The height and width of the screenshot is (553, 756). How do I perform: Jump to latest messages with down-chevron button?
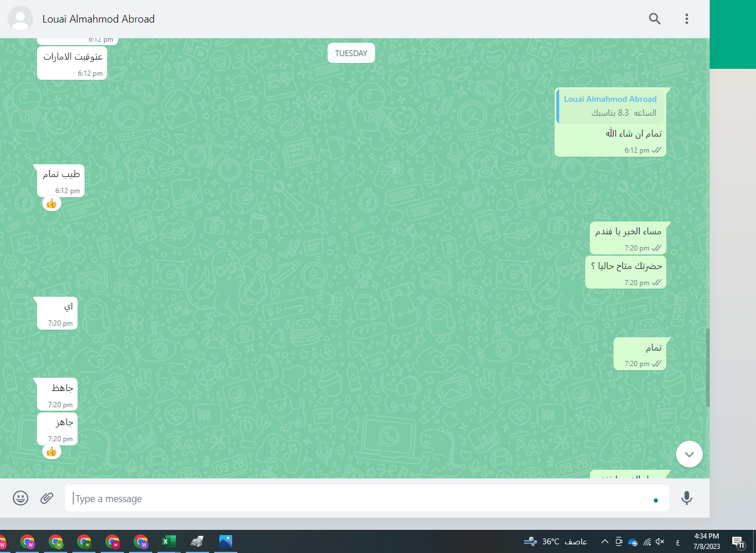pos(689,455)
